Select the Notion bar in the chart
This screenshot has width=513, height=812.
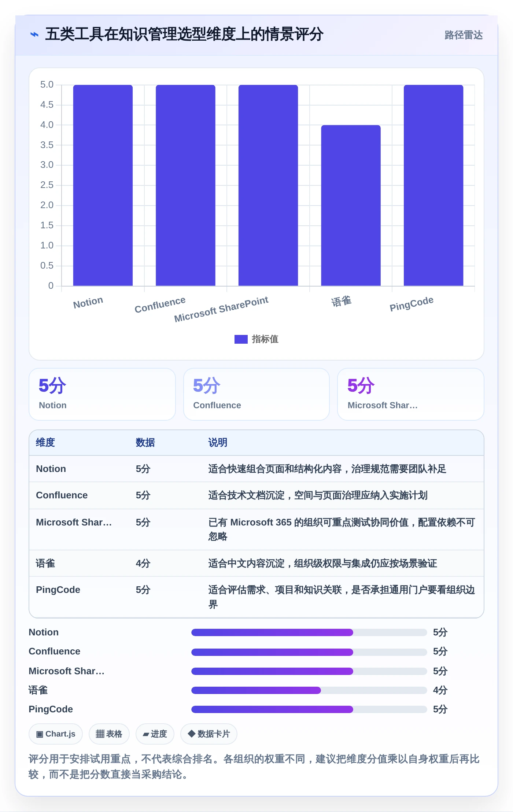(x=103, y=185)
